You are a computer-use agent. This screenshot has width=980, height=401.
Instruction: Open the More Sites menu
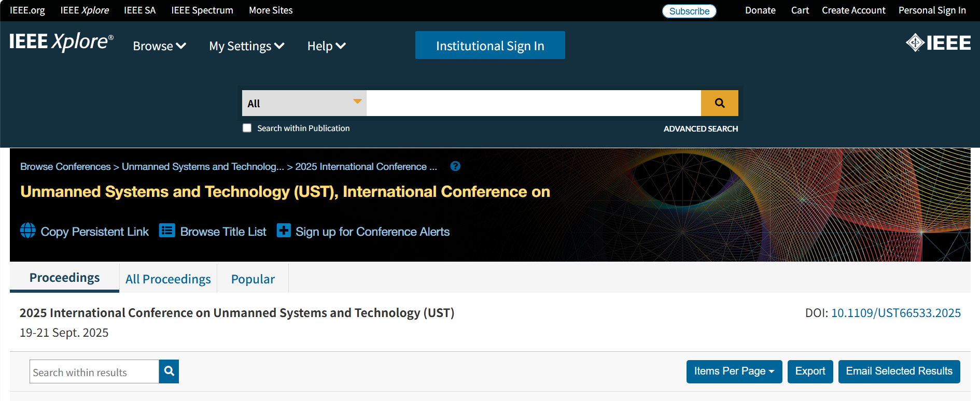point(271,10)
